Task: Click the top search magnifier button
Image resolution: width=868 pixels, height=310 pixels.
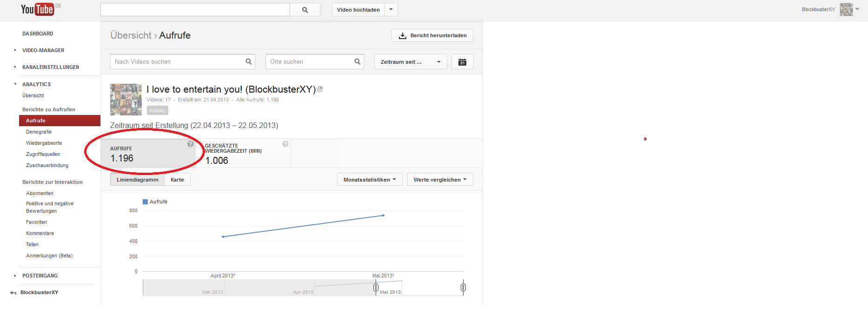Action: tap(305, 10)
